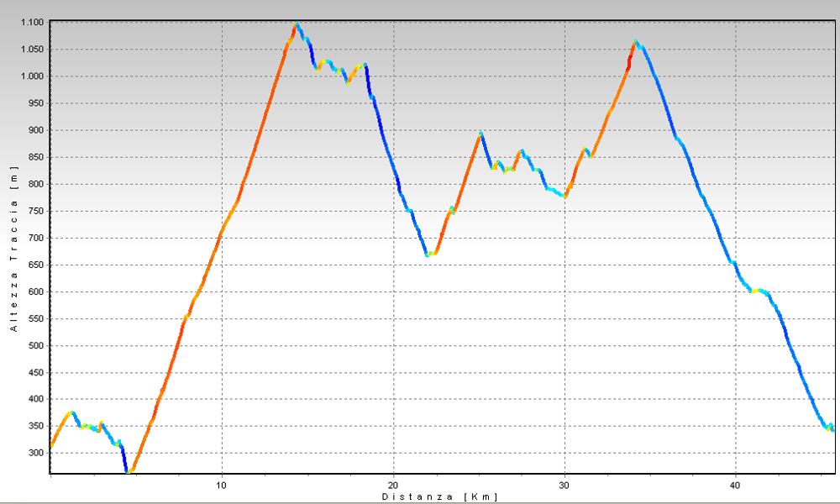Image resolution: width=840 pixels, height=504 pixels.
Task: Click the 10 km label on the distance axis
Action: click(222, 486)
